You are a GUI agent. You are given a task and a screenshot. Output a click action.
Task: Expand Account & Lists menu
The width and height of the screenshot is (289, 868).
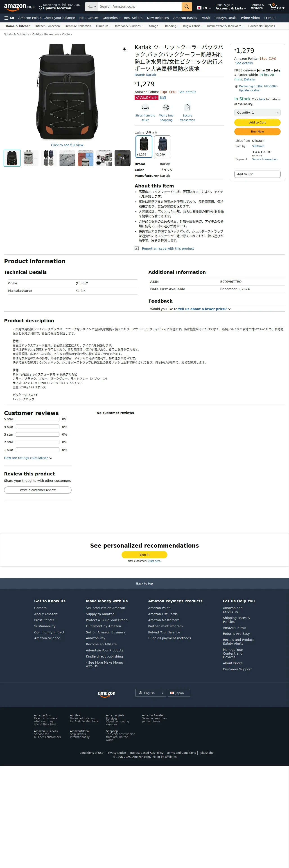(230, 7)
